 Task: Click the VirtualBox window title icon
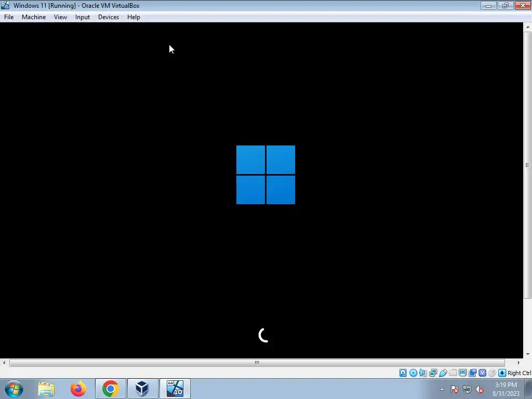point(5,5)
